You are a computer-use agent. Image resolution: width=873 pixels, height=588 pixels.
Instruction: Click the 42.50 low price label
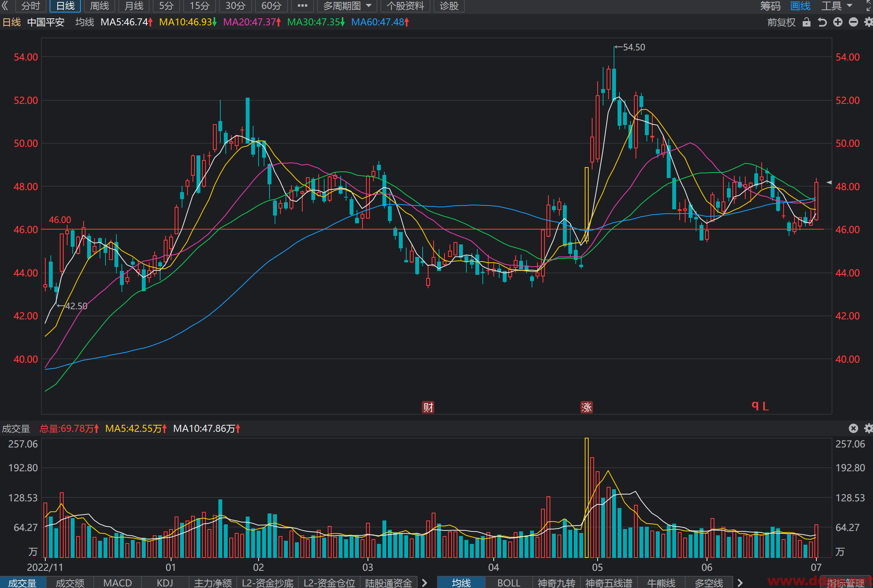76,306
